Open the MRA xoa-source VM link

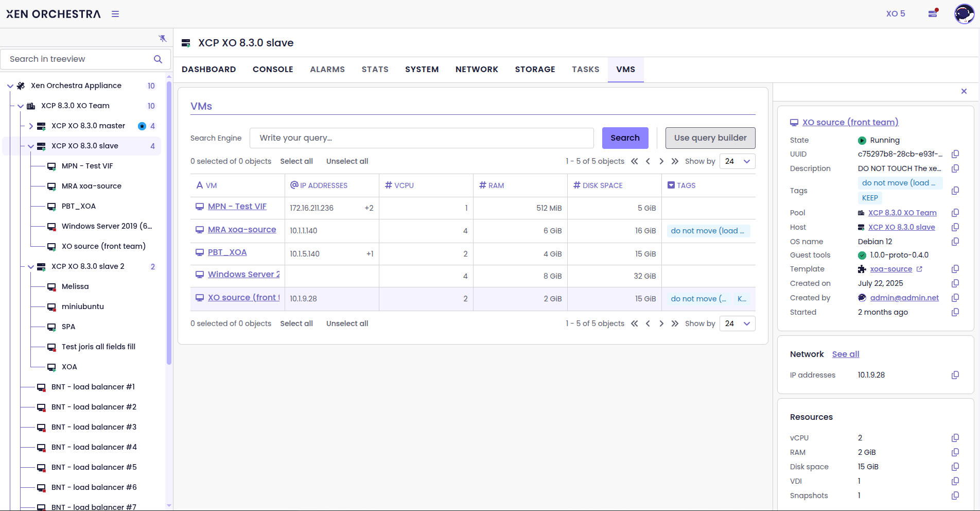pos(242,230)
